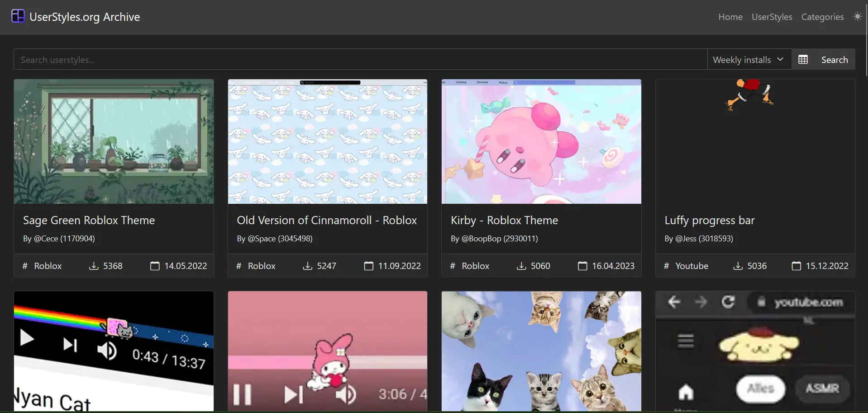
Task: Click the install count 5036
Action: [x=757, y=266]
